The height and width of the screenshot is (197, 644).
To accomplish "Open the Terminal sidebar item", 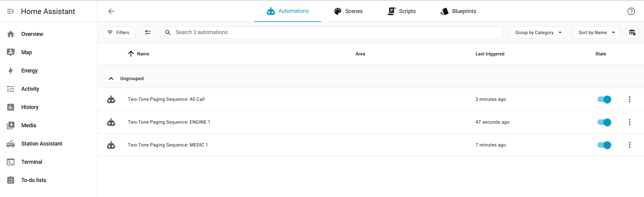I will (x=32, y=162).
